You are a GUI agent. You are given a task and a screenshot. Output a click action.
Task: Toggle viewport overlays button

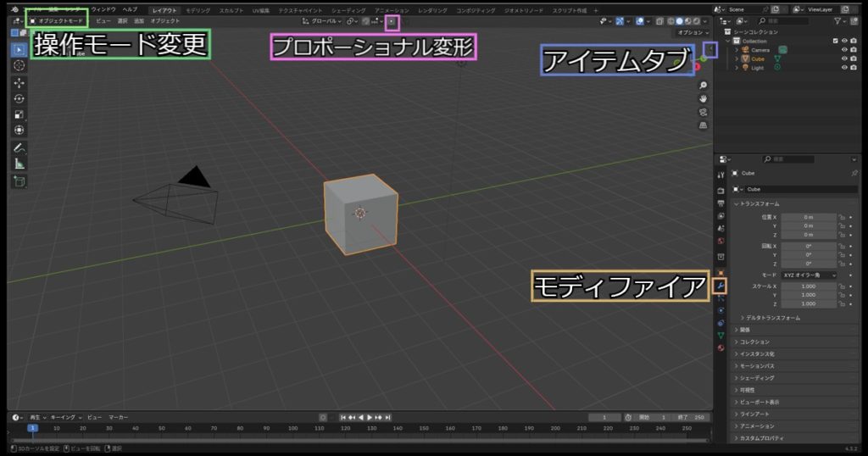(640, 21)
